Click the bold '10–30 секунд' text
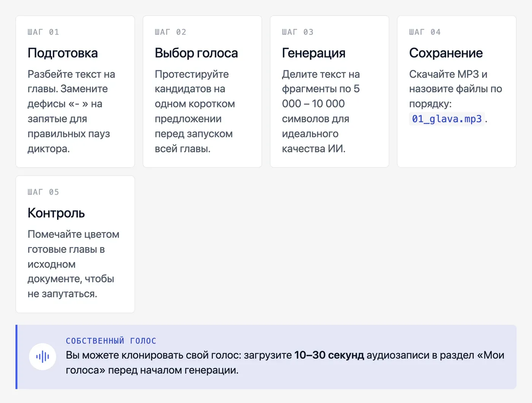 329,355
